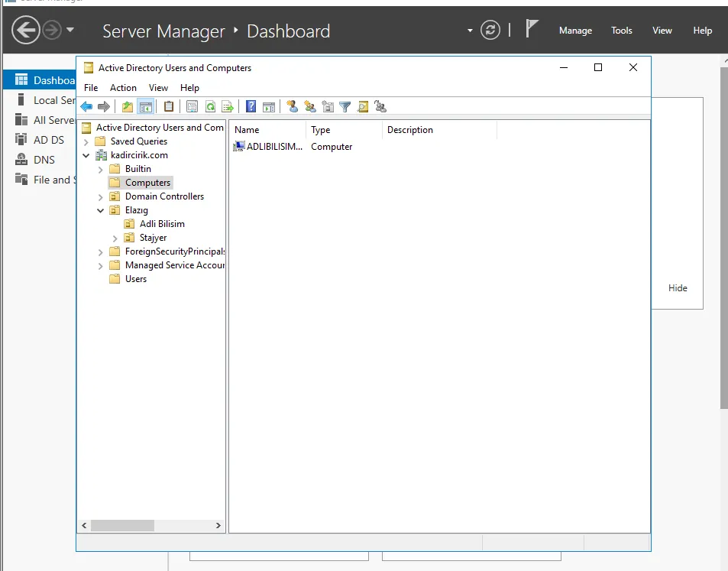Open Server Manager Help menu
This screenshot has height=571, width=728.
click(x=703, y=31)
